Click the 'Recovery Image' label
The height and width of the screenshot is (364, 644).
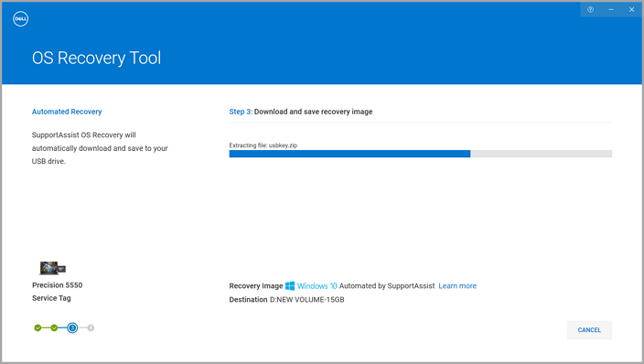256,286
